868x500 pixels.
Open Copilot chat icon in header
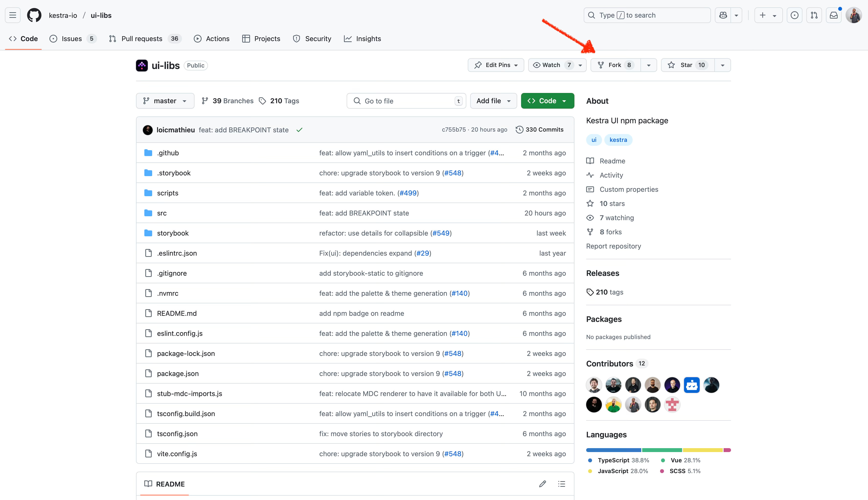[723, 15]
